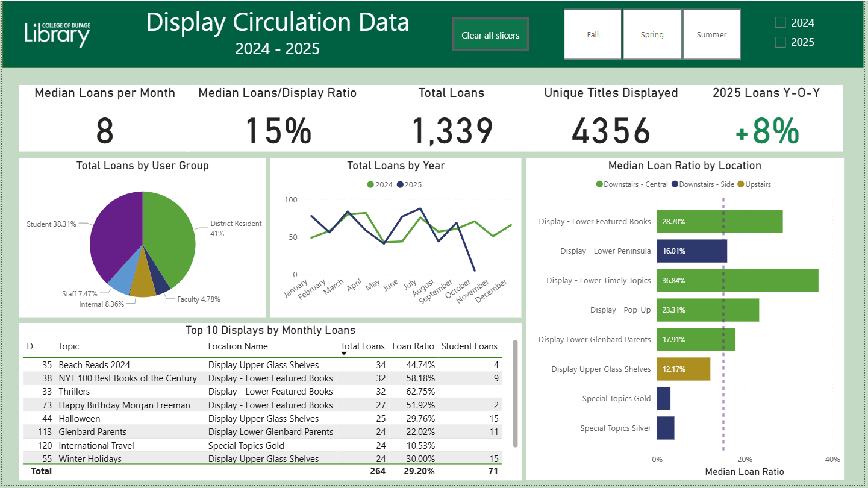Click the College of DuPage Library logo
Image resolution: width=868 pixels, height=488 pixels.
57,34
